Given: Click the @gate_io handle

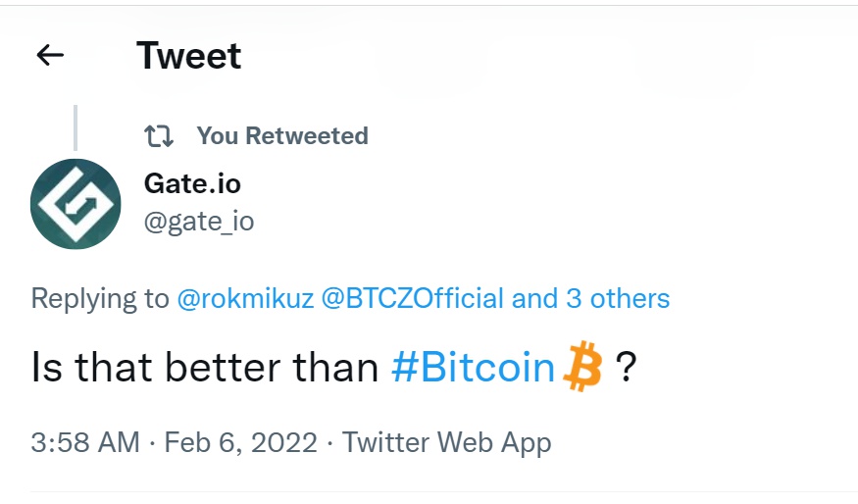Looking at the screenshot, I should 199,222.
